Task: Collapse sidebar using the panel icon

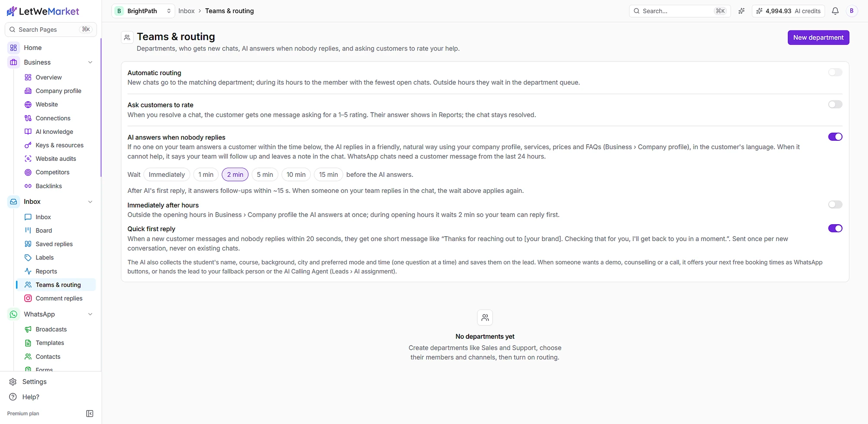Action: [90, 414]
